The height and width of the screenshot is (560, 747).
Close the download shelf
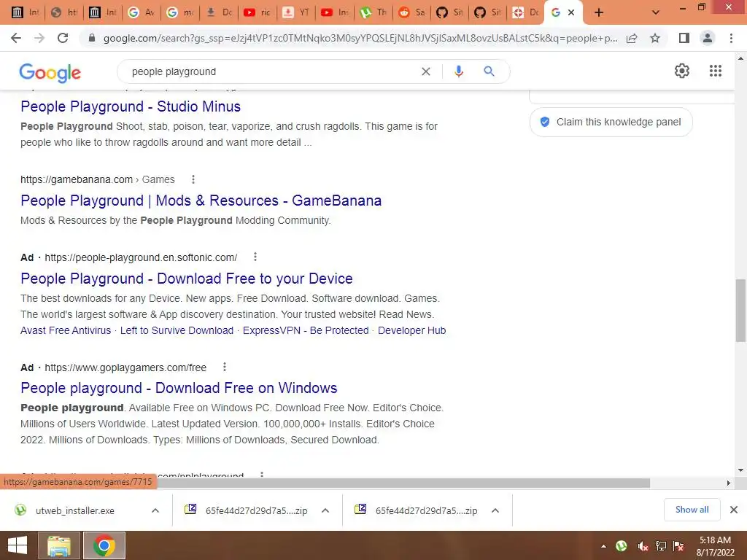click(x=734, y=510)
